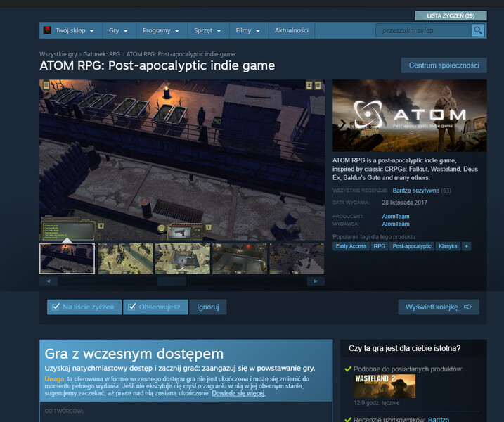Toggle the Obserwujesz checkbox
This screenshot has height=422, width=504.
131,307
